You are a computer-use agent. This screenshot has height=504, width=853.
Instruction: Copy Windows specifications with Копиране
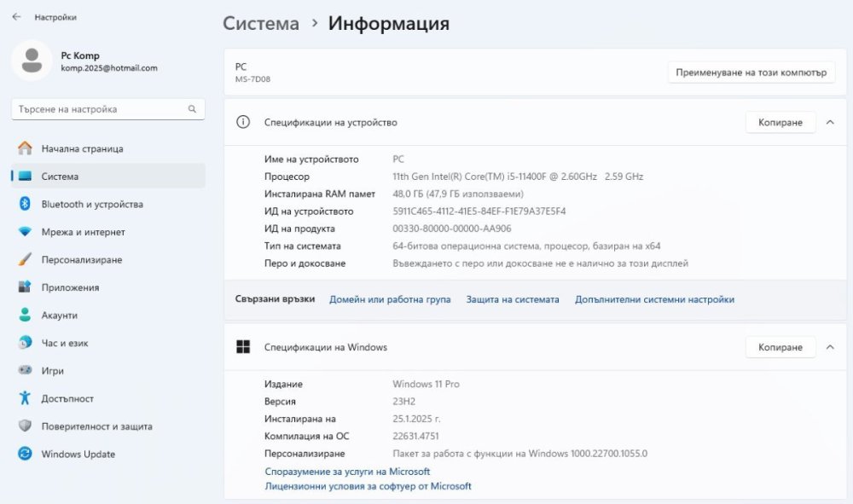coord(780,347)
